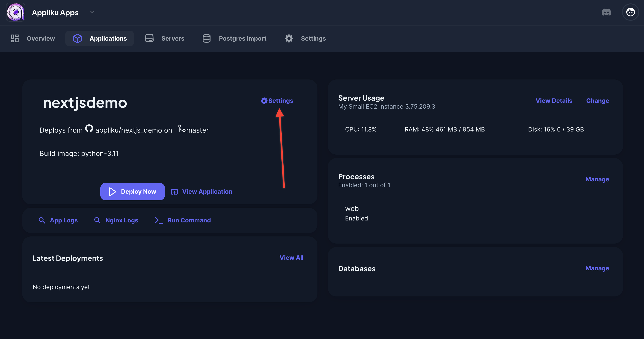The image size is (644, 339).
Task: Open the Discord community icon
Action: [x=606, y=12]
